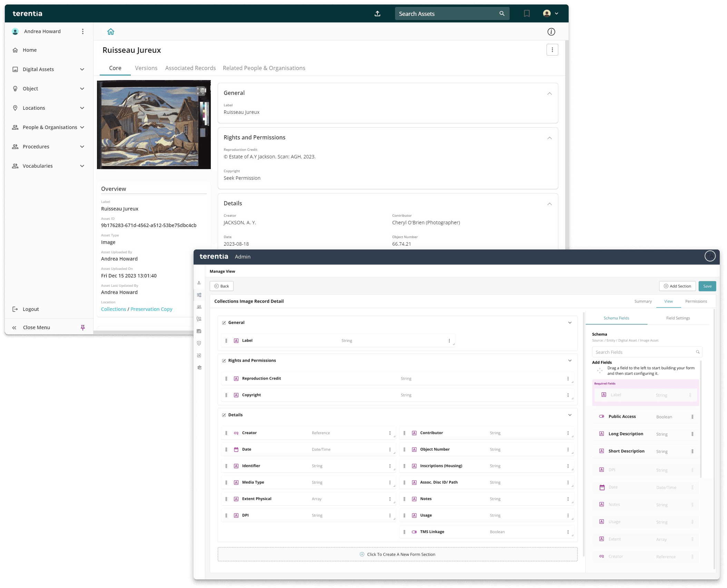Open options for the Creator field row
Screen dimensions: 727x588
(390, 433)
